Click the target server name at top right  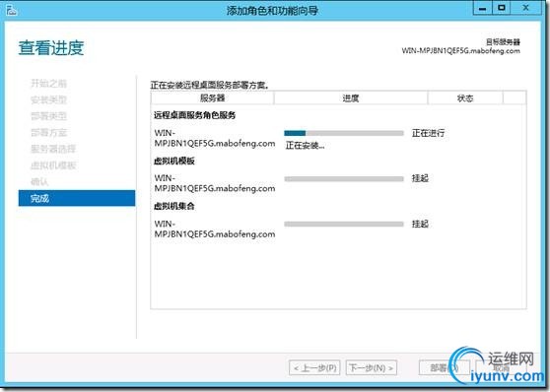tap(460, 51)
